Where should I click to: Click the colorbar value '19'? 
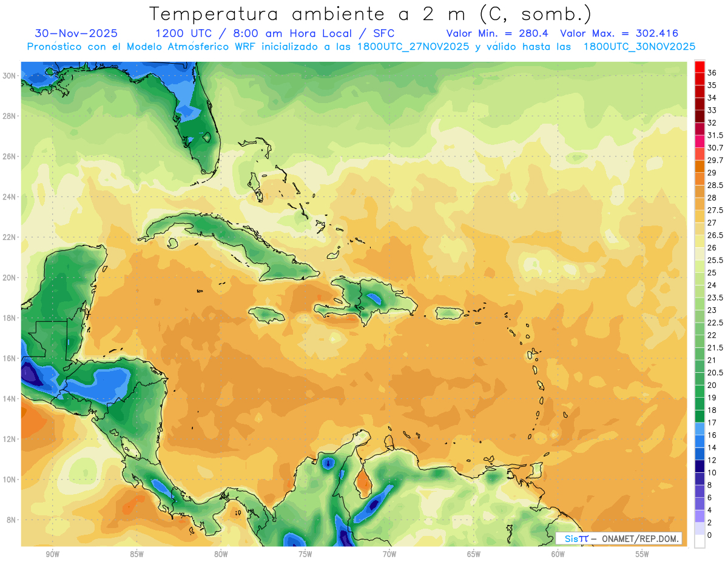point(712,398)
